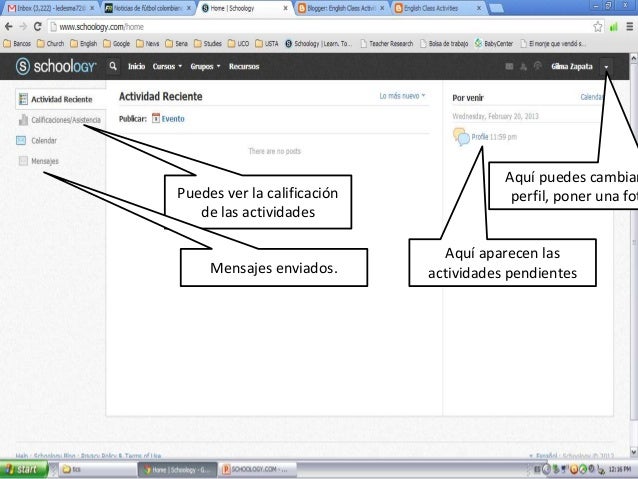Screen dimensions: 638x479
Task: Open the Schoology | Learn bookmark
Action: 319,44
